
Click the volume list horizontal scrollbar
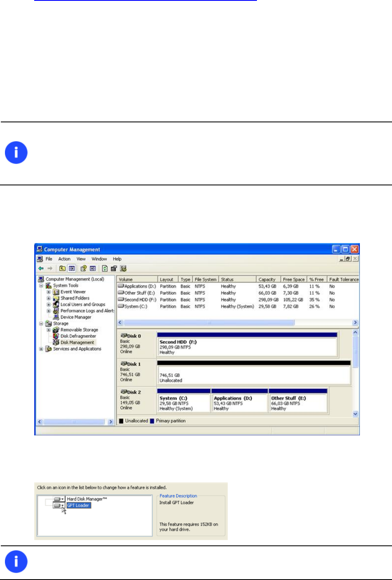[238, 323]
